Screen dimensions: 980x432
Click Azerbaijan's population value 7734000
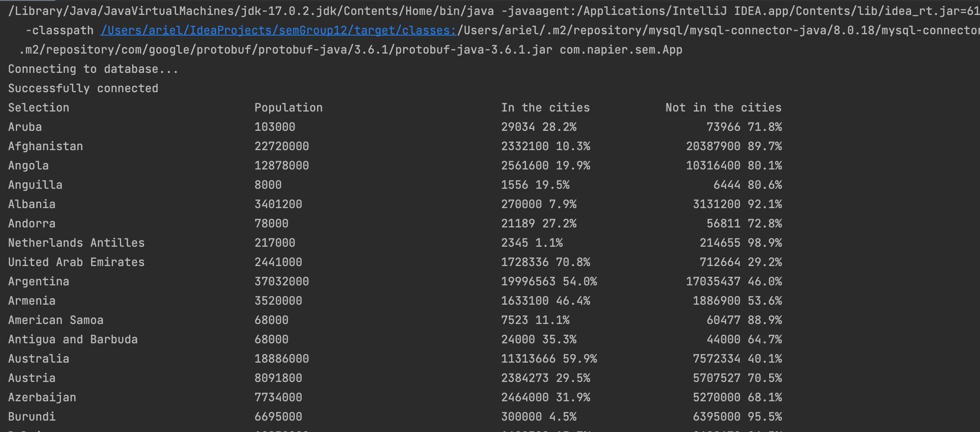coord(278,397)
